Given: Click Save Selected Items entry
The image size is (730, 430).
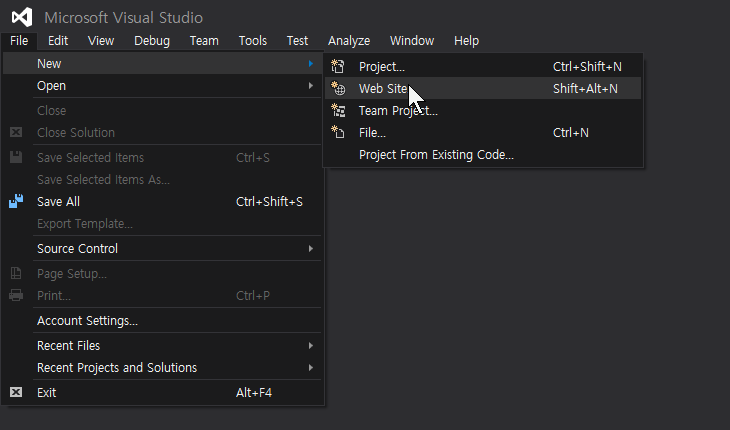Looking at the screenshot, I should click(x=162, y=157).
